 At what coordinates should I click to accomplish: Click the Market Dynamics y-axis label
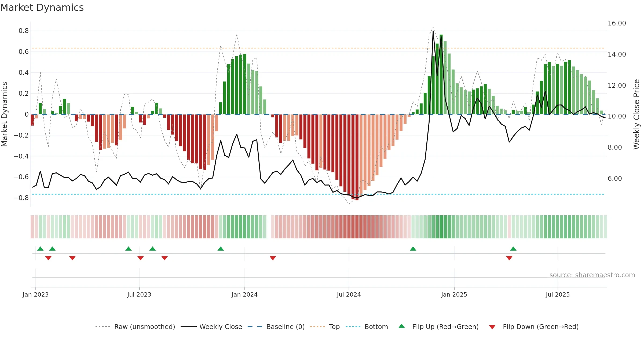coord(5,114)
